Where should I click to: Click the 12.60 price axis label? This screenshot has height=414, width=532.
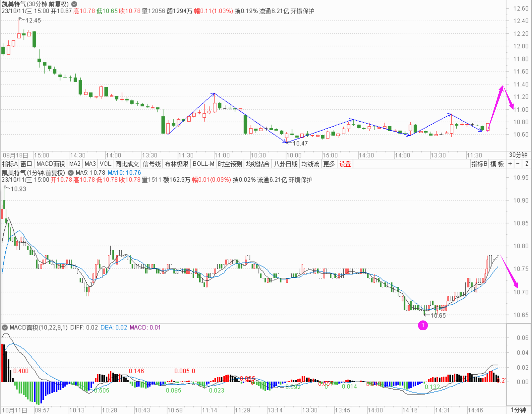pyautogui.click(x=521, y=9)
